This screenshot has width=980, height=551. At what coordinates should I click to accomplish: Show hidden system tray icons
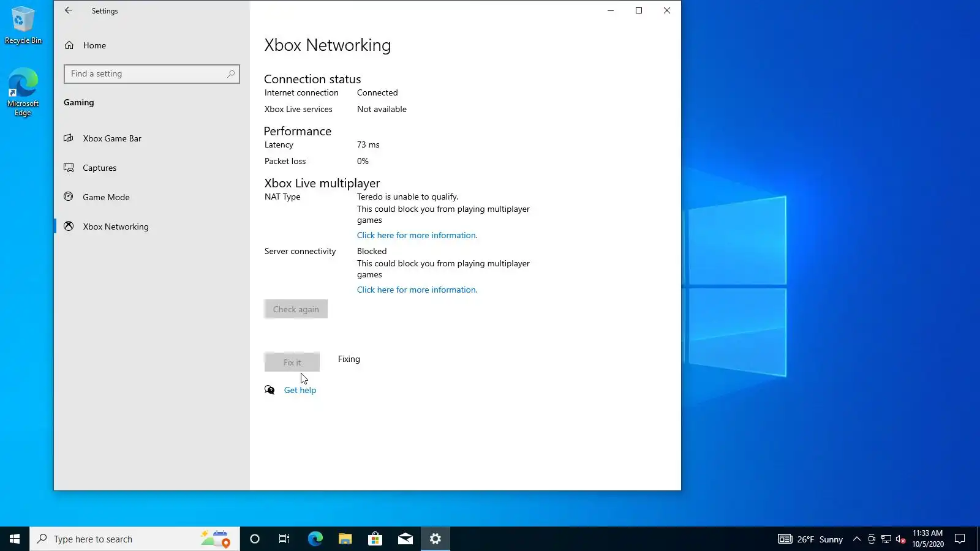pyautogui.click(x=857, y=539)
